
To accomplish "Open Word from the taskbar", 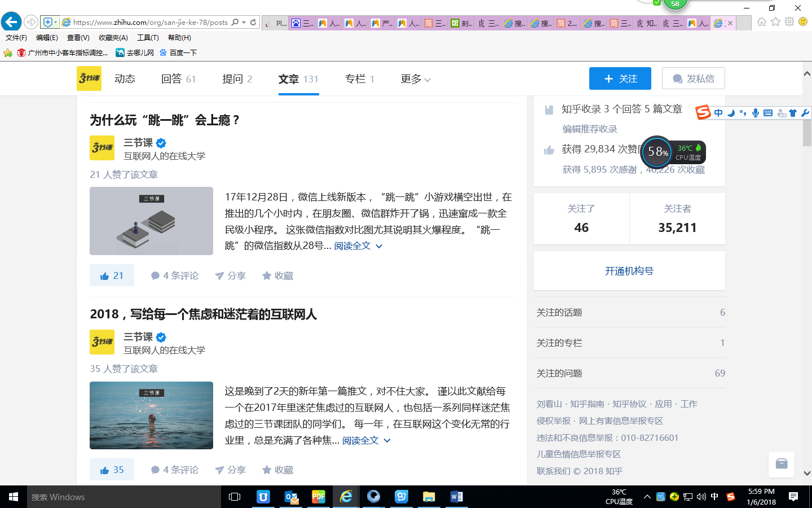I will pyautogui.click(x=457, y=497).
